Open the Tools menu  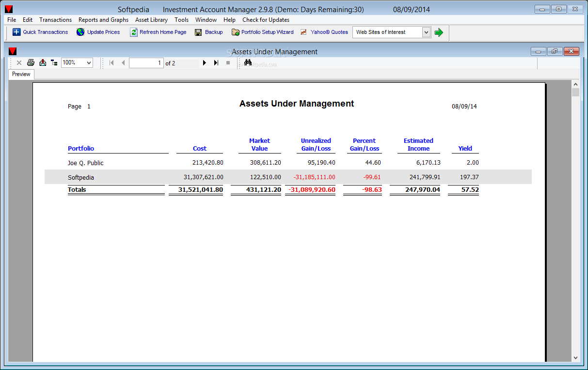click(182, 20)
